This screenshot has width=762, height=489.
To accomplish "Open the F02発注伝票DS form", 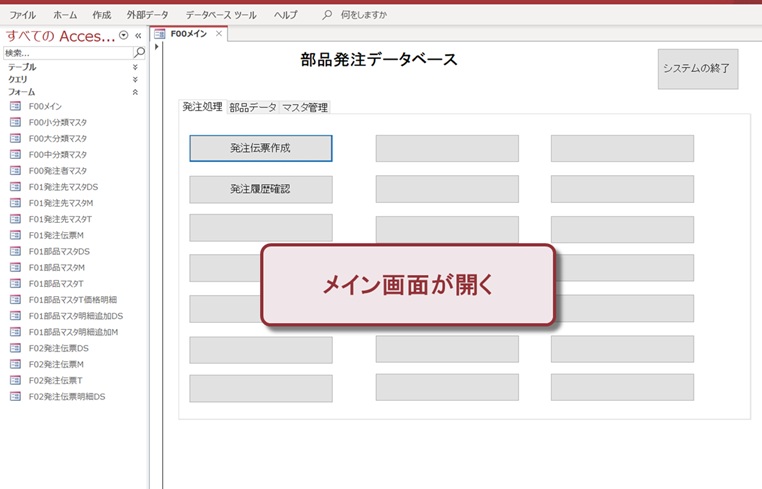I will [x=59, y=348].
